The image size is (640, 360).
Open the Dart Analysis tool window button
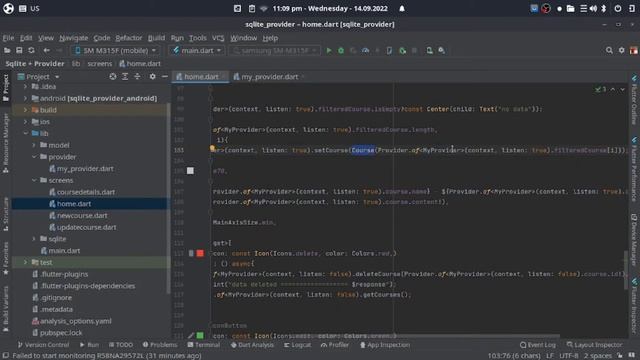(252, 345)
